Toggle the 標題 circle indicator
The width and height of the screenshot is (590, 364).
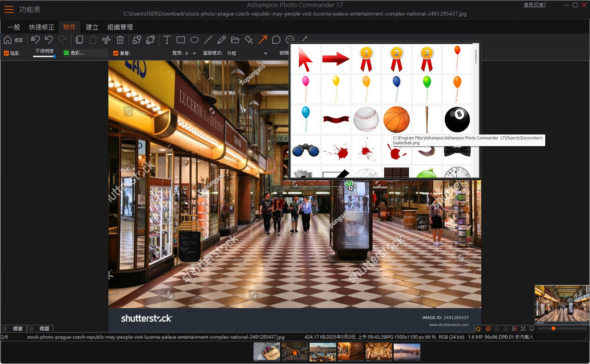coord(32,329)
